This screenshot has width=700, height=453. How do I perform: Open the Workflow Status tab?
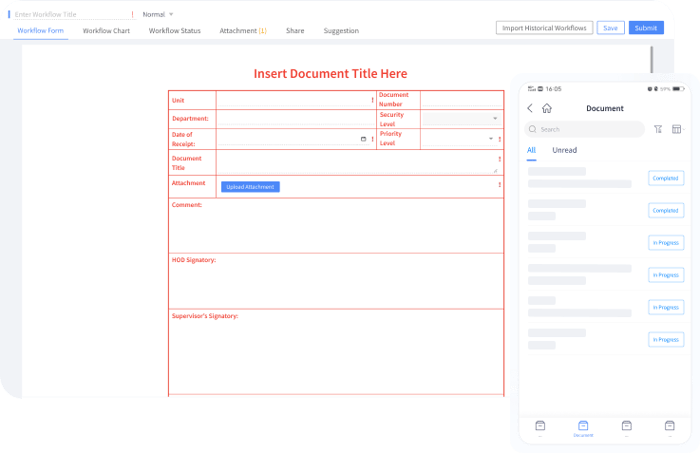175,30
